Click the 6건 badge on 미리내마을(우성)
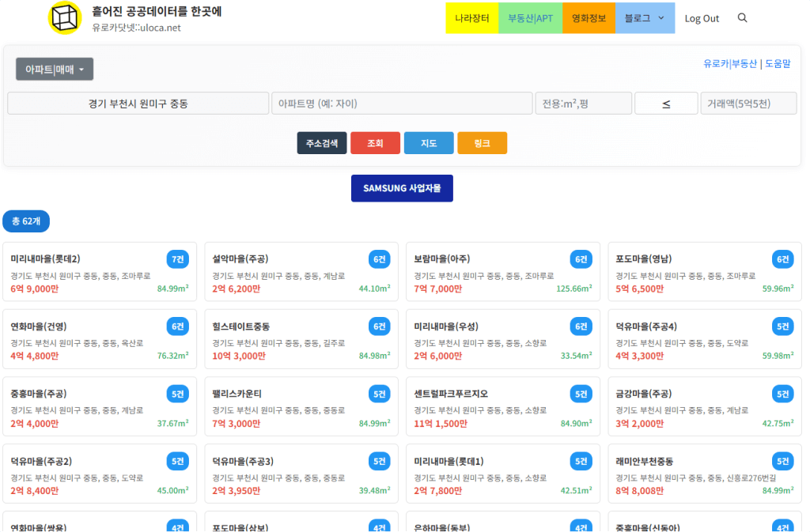Viewport: 810px width, 532px height. [x=581, y=326]
